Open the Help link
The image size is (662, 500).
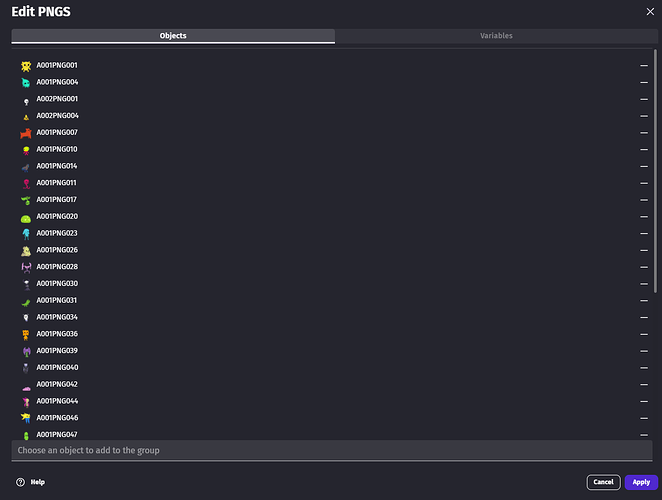(x=37, y=482)
